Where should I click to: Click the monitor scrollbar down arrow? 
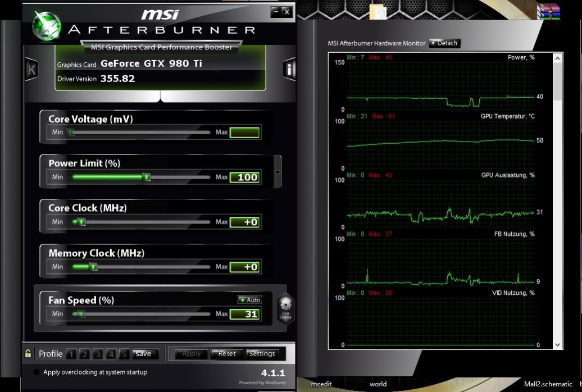tap(557, 344)
